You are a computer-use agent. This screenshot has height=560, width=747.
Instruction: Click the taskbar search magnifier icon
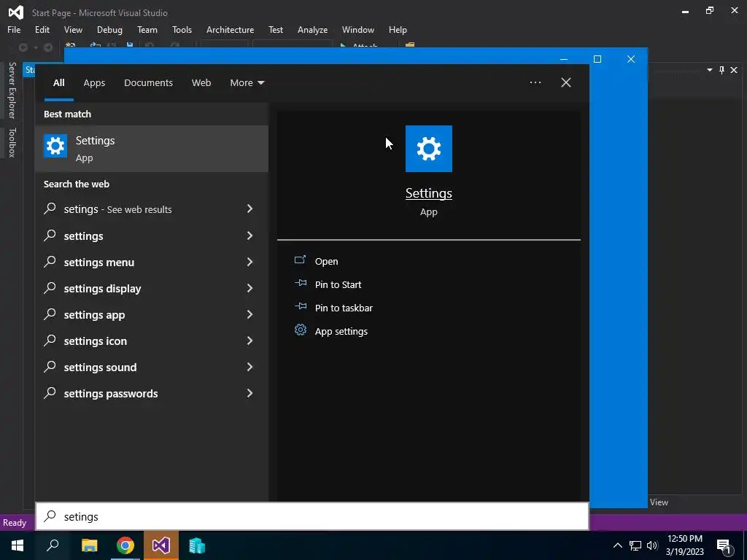pyautogui.click(x=53, y=545)
